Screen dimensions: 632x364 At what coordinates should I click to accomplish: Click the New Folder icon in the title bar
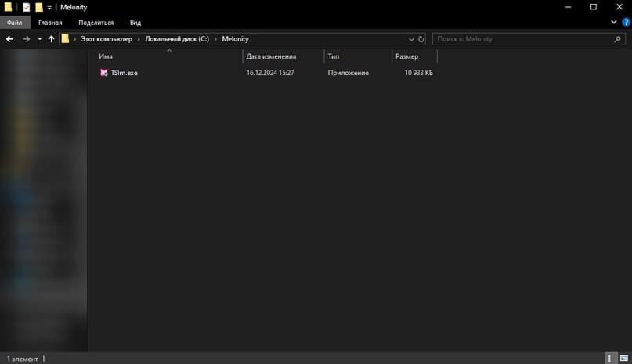point(38,7)
